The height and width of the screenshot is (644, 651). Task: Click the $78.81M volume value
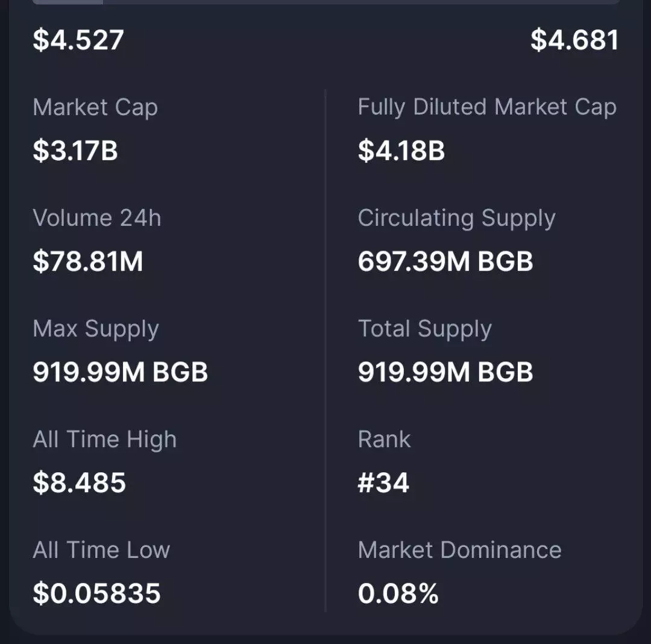tap(88, 261)
